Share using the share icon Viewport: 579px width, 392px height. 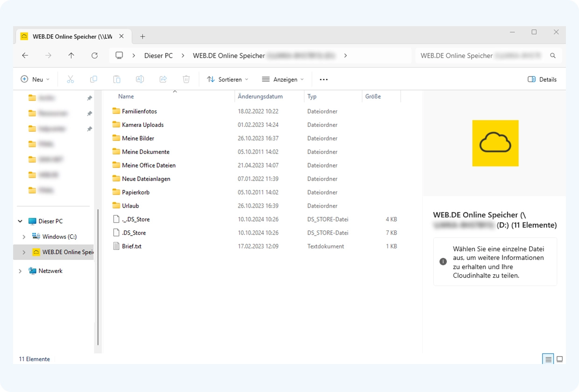click(x=163, y=79)
